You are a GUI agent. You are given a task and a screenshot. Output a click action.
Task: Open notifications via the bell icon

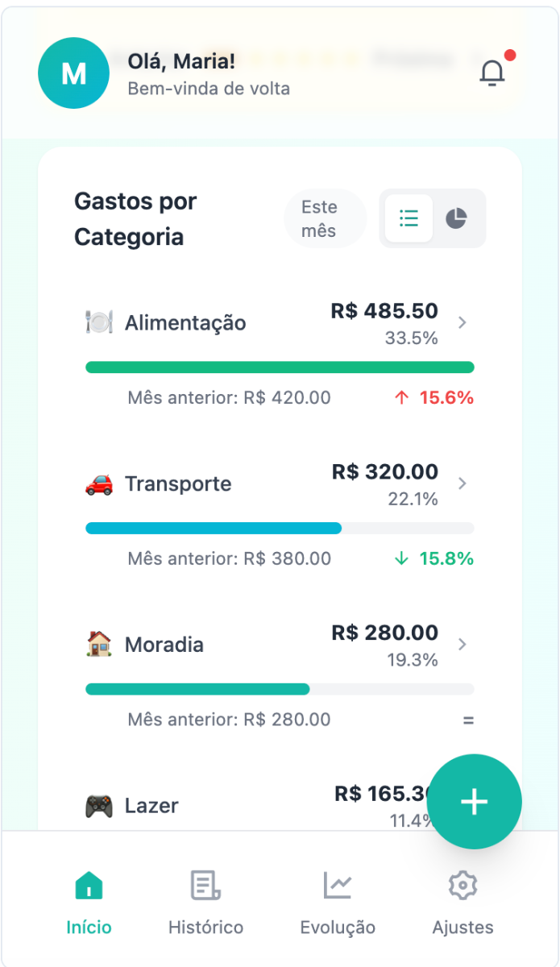click(492, 73)
